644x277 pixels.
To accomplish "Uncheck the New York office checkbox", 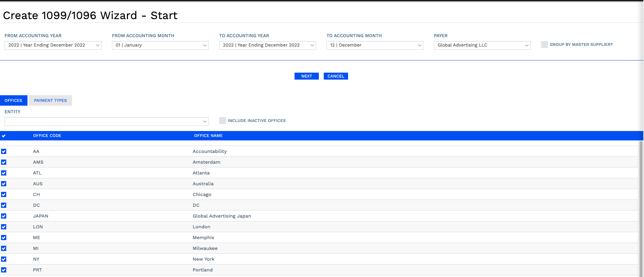I will click(3, 259).
